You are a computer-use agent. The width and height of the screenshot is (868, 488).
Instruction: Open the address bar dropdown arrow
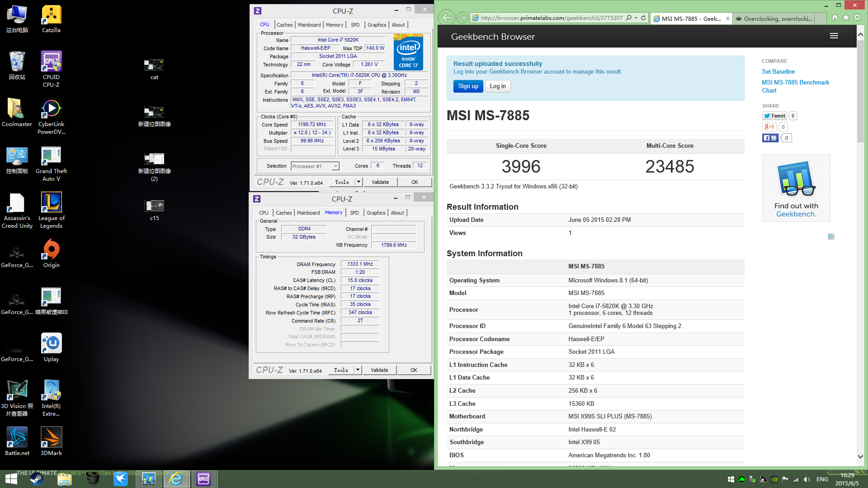pyautogui.click(x=636, y=18)
